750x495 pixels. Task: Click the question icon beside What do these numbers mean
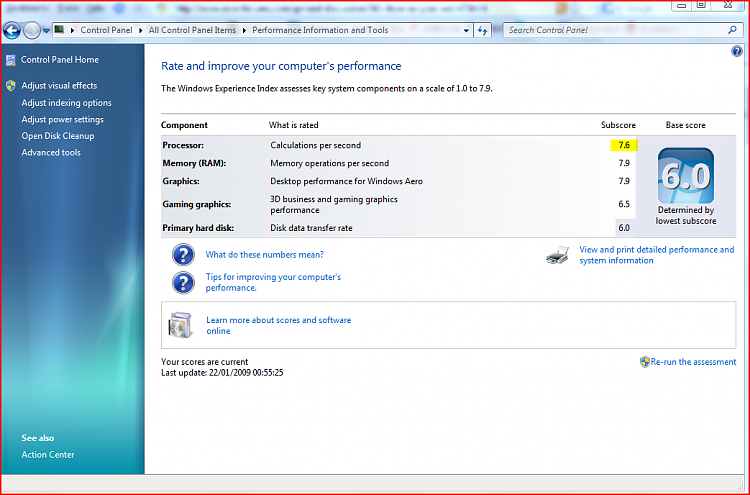point(183,254)
